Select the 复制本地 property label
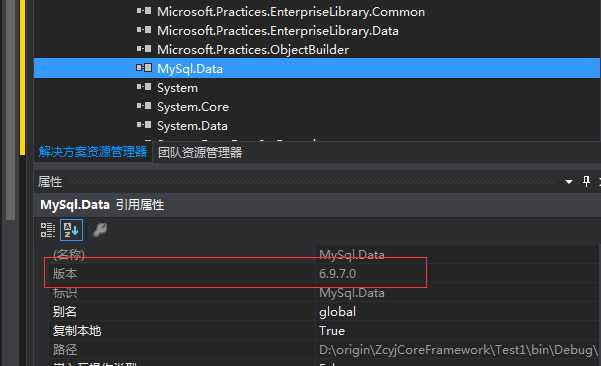The height and width of the screenshot is (366, 601). coord(77,331)
